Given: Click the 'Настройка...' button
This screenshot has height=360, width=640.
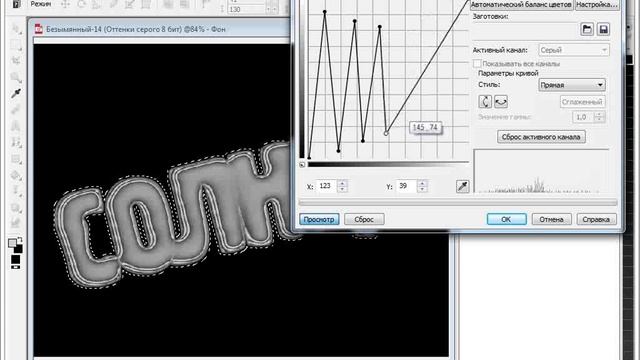Looking at the screenshot, I should [x=597, y=5].
